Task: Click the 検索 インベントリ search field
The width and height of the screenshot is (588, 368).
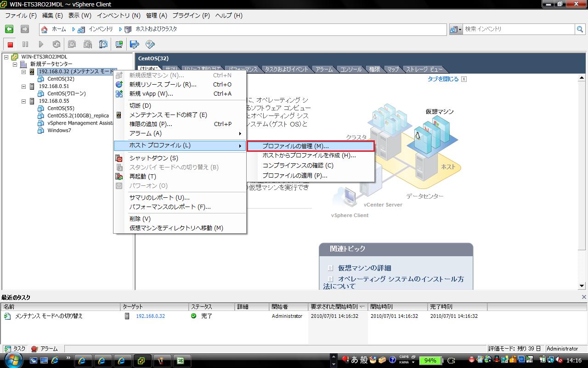Action: (x=519, y=29)
